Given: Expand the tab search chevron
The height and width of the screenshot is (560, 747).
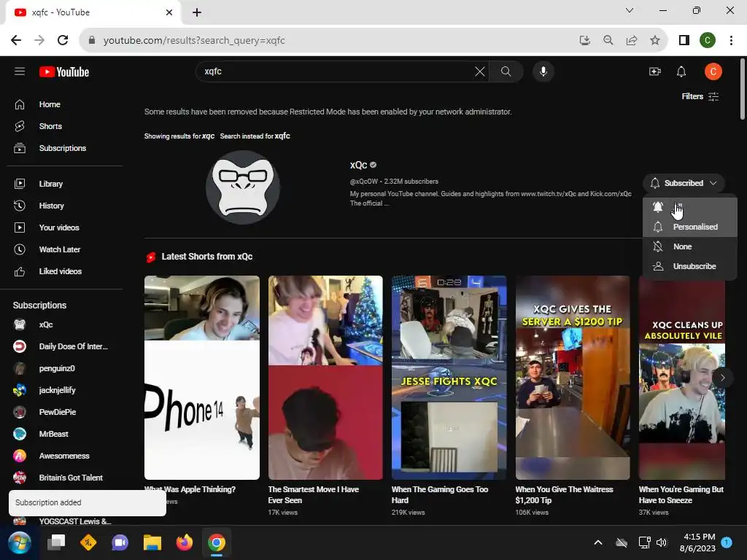Looking at the screenshot, I should 630,10.
